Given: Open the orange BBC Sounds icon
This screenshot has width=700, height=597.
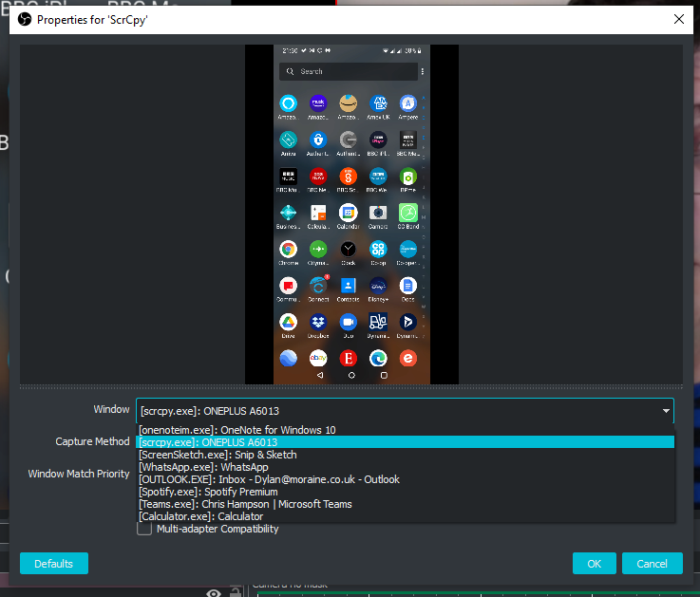Looking at the screenshot, I should (349, 177).
